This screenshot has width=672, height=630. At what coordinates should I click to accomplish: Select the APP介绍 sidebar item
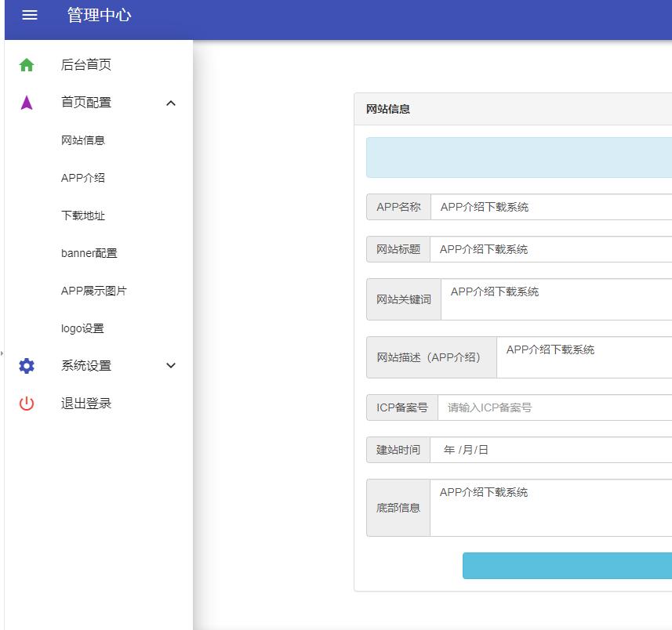pyautogui.click(x=83, y=178)
